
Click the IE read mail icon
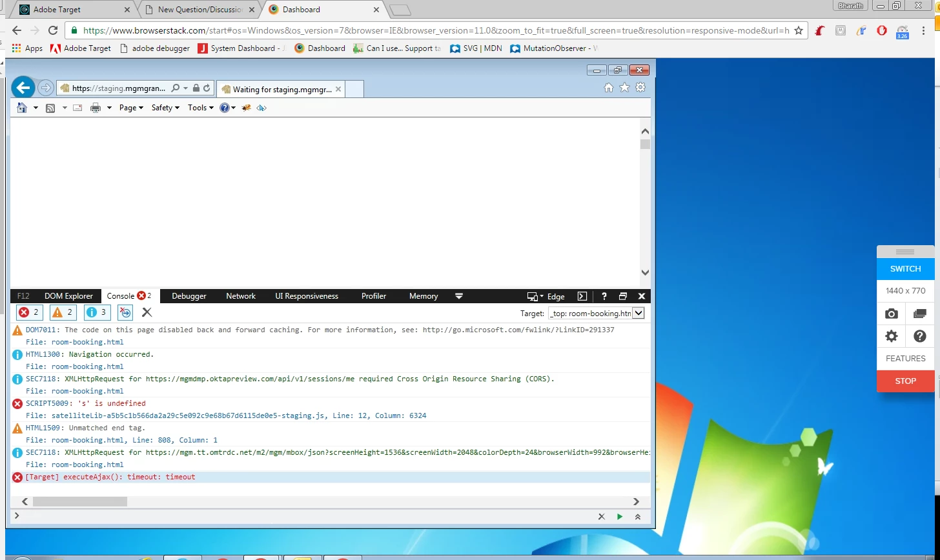point(77,108)
